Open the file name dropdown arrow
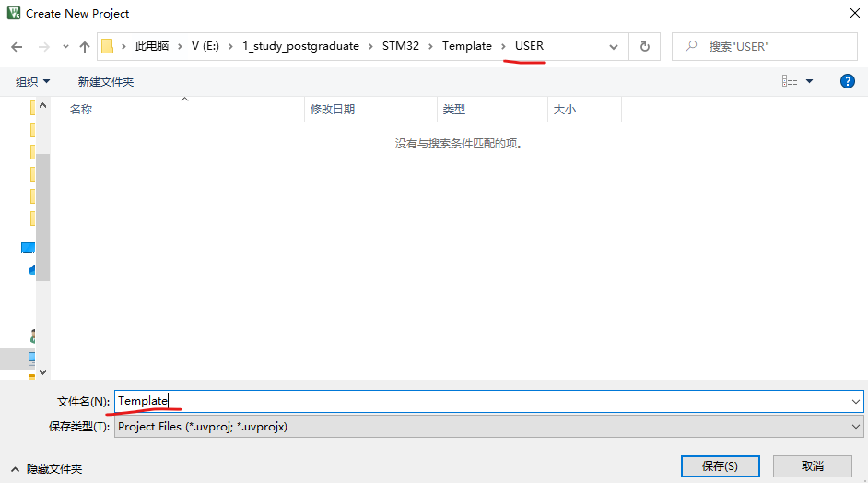The width and height of the screenshot is (868, 483). point(856,401)
